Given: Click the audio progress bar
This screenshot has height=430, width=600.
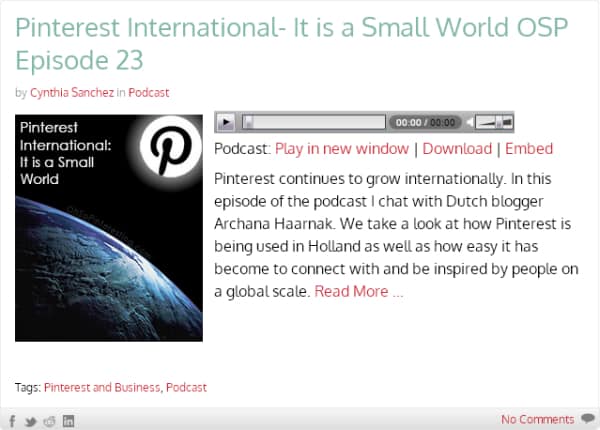Looking at the screenshot, I should (313, 122).
